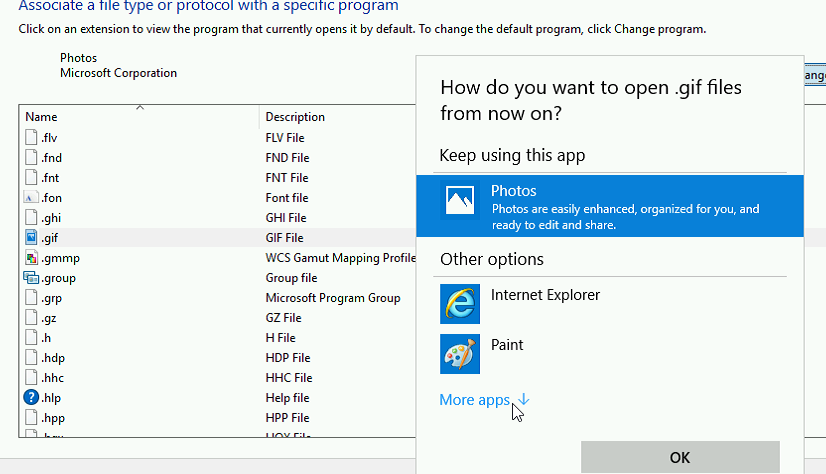Image resolution: width=826 pixels, height=474 pixels.
Task: Click the Photos app icon in dialog
Action: pyautogui.click(x=460, y=200)
